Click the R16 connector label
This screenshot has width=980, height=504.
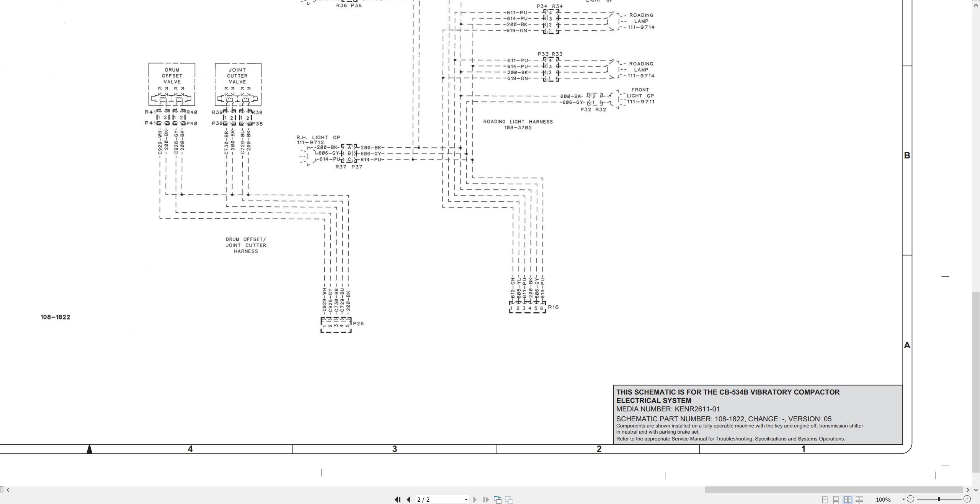click(554, 307)
